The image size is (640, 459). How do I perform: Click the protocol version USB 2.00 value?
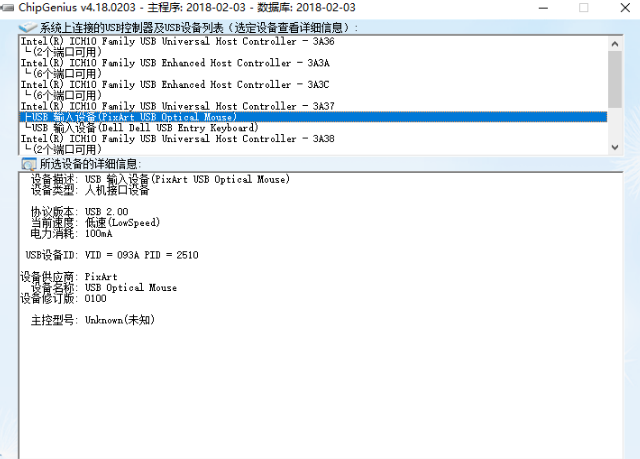point(107,212)
